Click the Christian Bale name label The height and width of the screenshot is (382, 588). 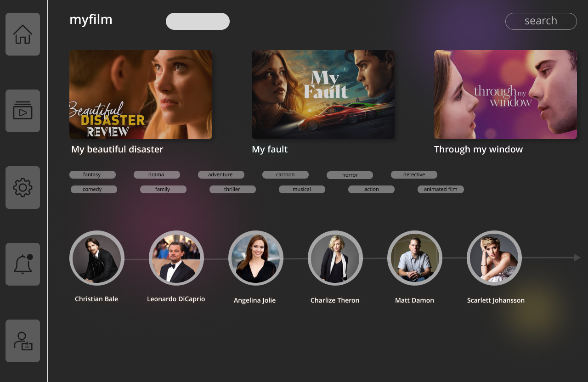click(x=96, y=299)
